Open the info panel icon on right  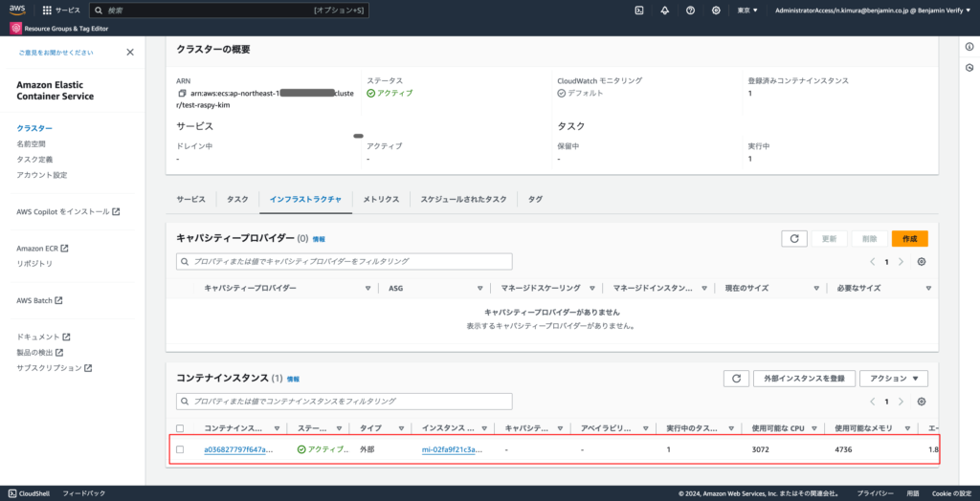[x=969, y=47]
